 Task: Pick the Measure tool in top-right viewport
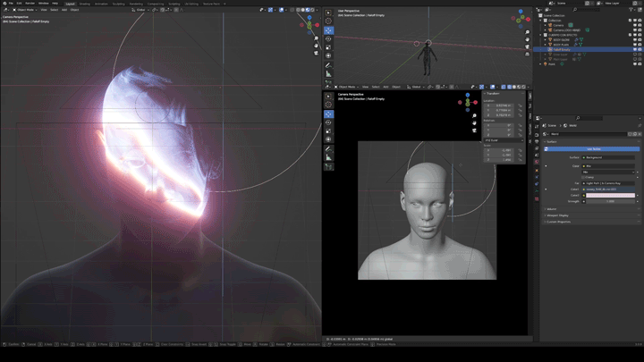[x=328, y=74]
